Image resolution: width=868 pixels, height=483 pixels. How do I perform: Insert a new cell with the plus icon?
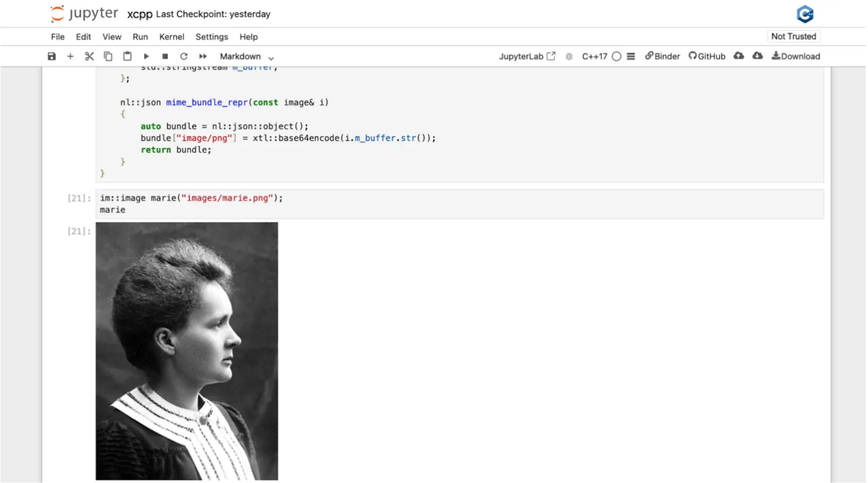70,56
